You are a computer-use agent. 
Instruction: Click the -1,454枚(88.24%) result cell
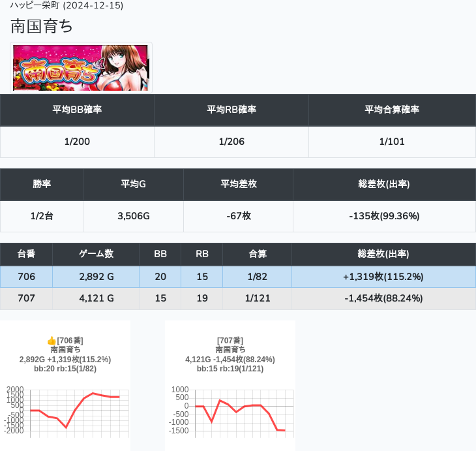pyautogui.click(x=383, y=298)
